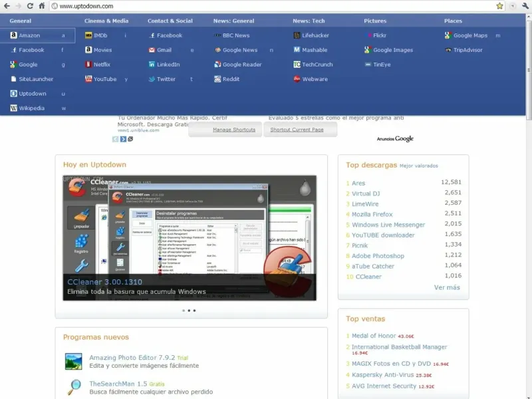This screenshot has height=399, width=532.
Task: Launch Netflix from Cinema & Media
Action: 98,65
